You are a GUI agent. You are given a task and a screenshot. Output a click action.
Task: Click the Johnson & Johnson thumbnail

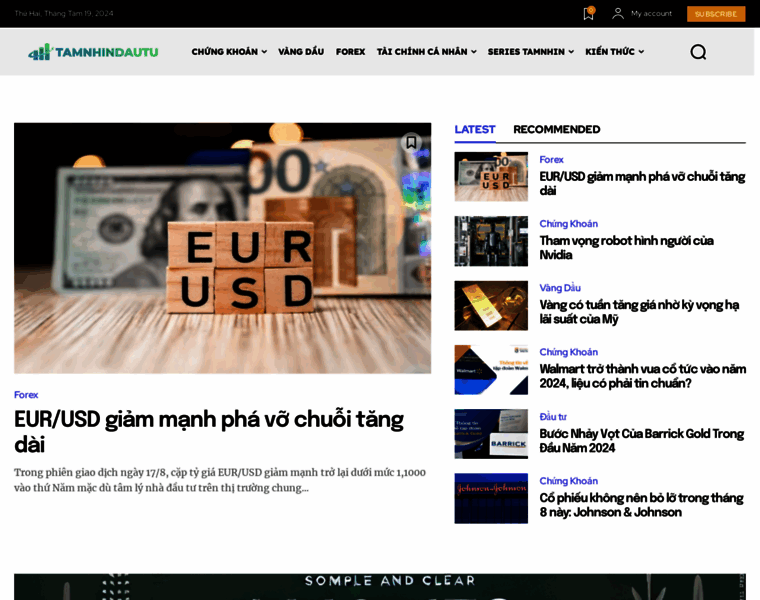tap(491, 498)
